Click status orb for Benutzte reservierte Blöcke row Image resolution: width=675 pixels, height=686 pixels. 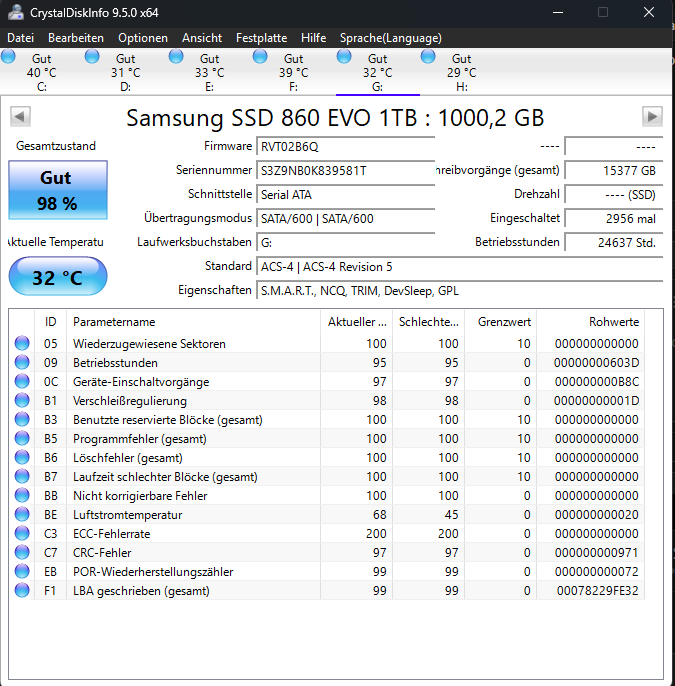click(22, 420)
